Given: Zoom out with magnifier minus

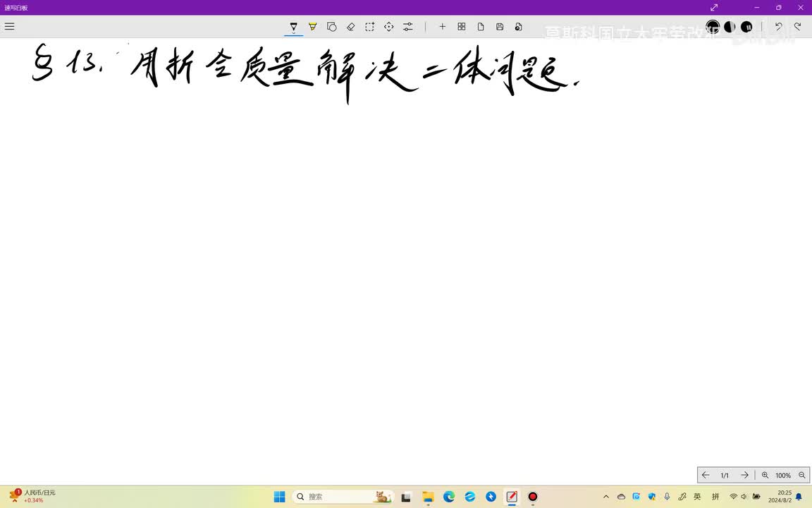Looking at the screenshot, I should 801,475.
